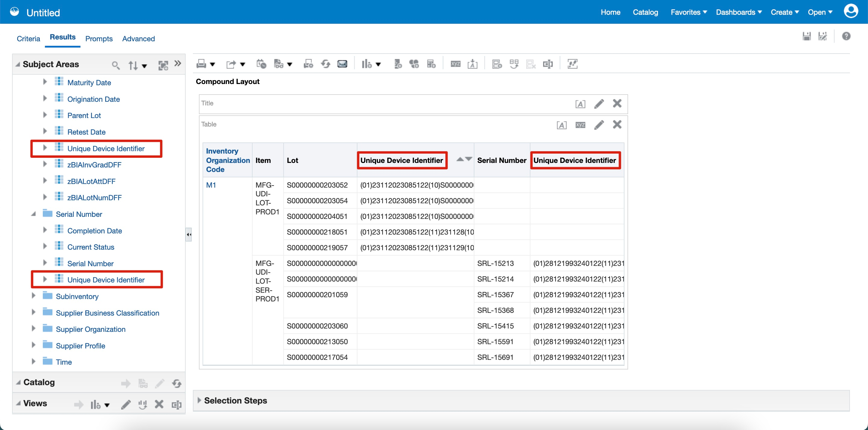Remove the Title view with X icon
Image resolution: width=868 pixels, height=430 pixels.
coord(617,103)
